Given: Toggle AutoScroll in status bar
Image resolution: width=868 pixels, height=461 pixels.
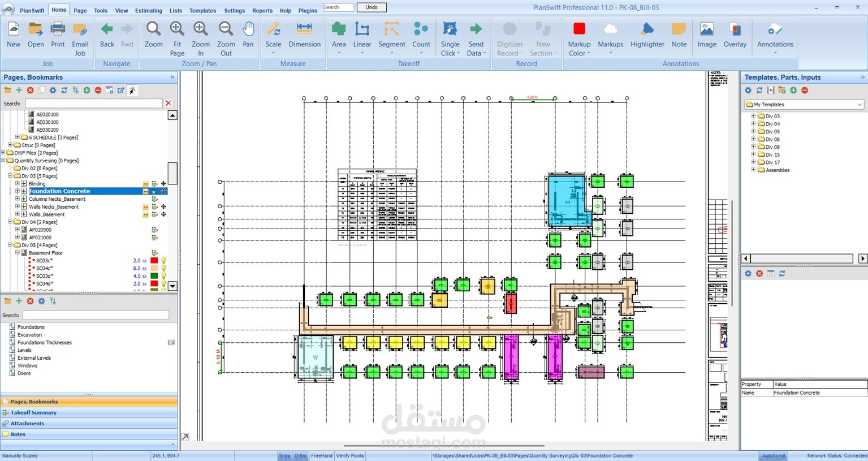Looking at the screenshot, I should coord(773,456).
